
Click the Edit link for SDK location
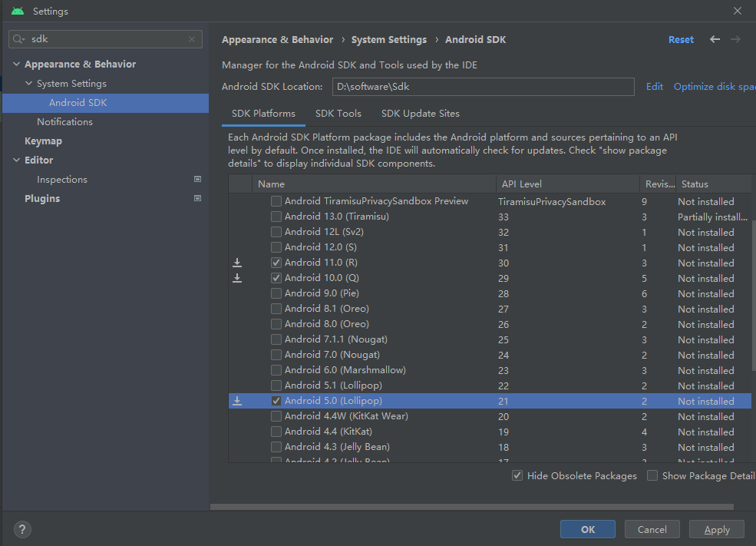point(654,86)
